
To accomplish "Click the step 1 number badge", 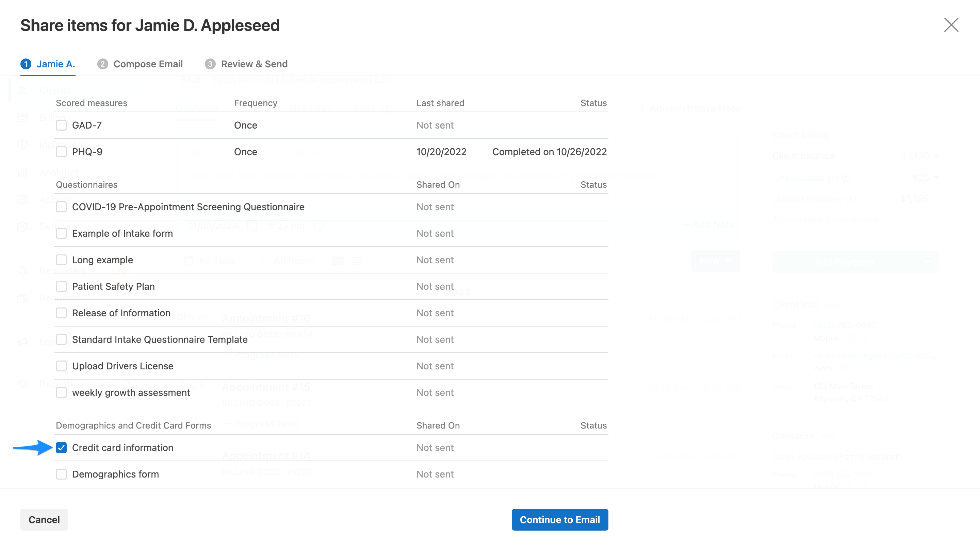I will [x=26, y=64].
